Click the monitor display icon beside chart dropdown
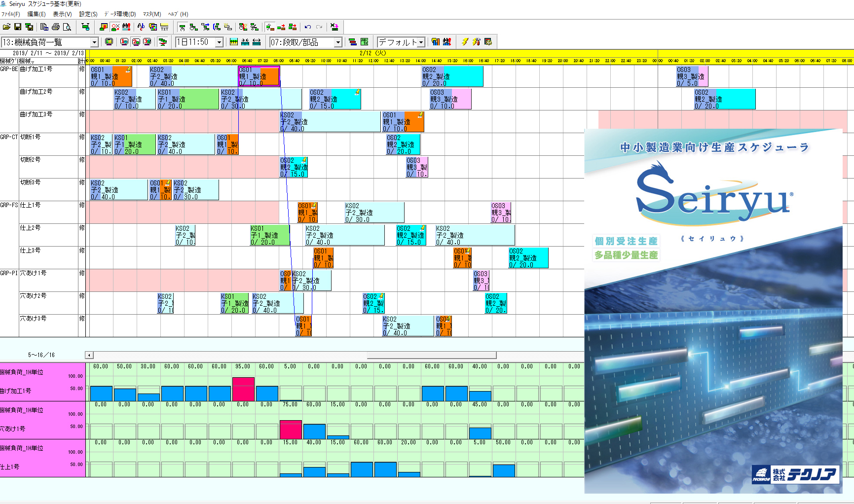Viewport: 854px width, 504px height. pyautogui.click(x=109, y=42)
